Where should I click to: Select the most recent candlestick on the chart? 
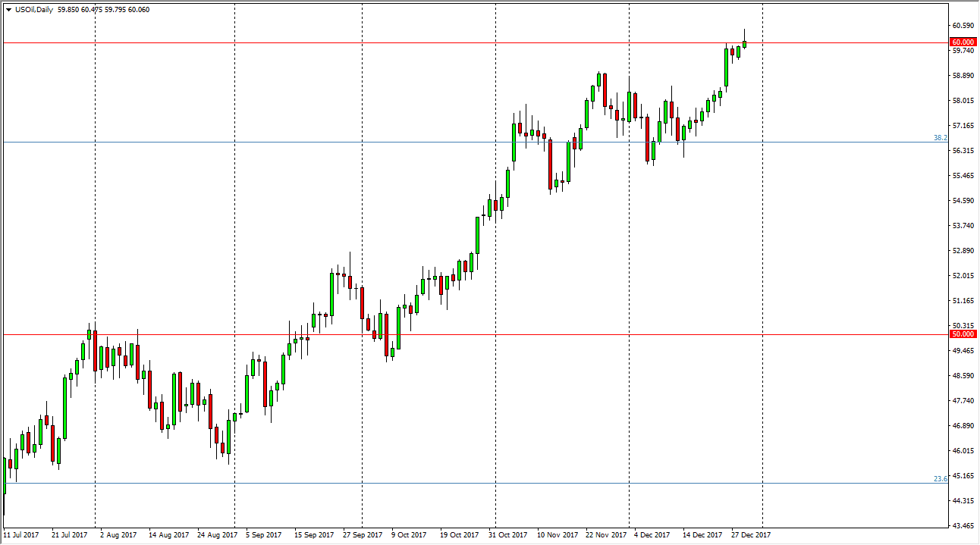[744, 45]
